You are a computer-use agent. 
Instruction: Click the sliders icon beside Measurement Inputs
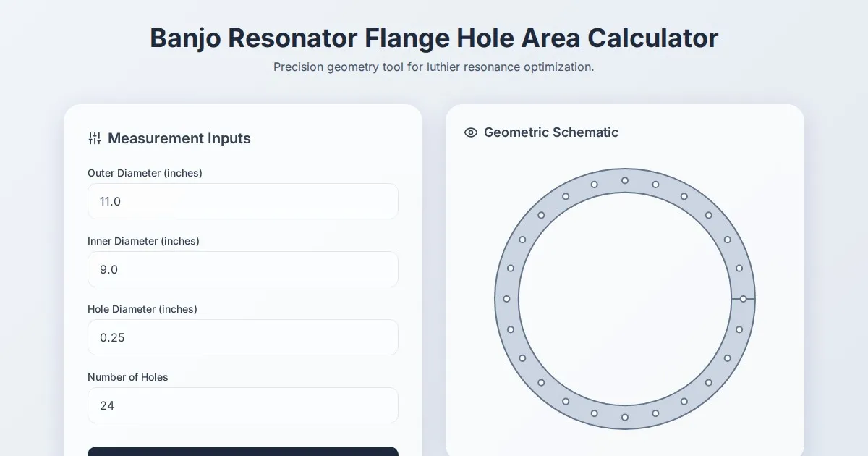click(x=95, y=138)
